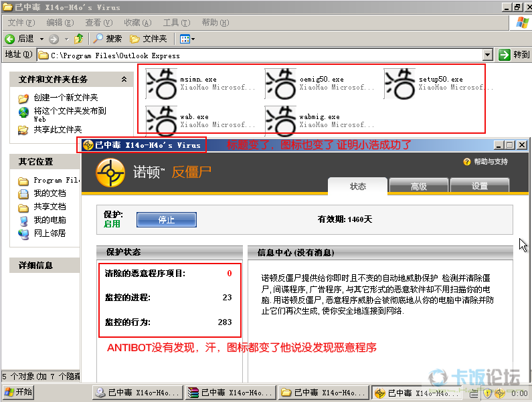This screenshot has height=402, width=532.
Task: Click the 我的电脑 computer icon
Action: (23, 221)
